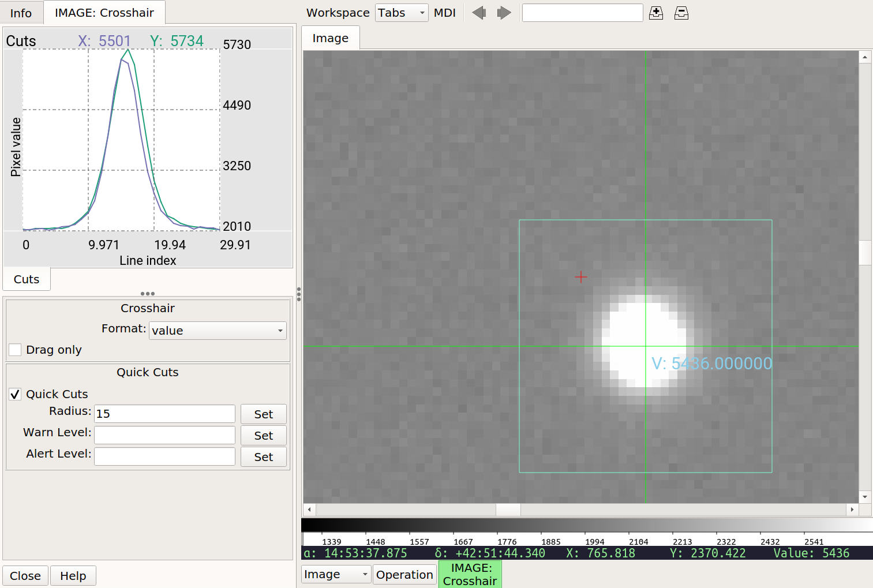Click the horizontal scrollbar left arrow

point(310,510)
